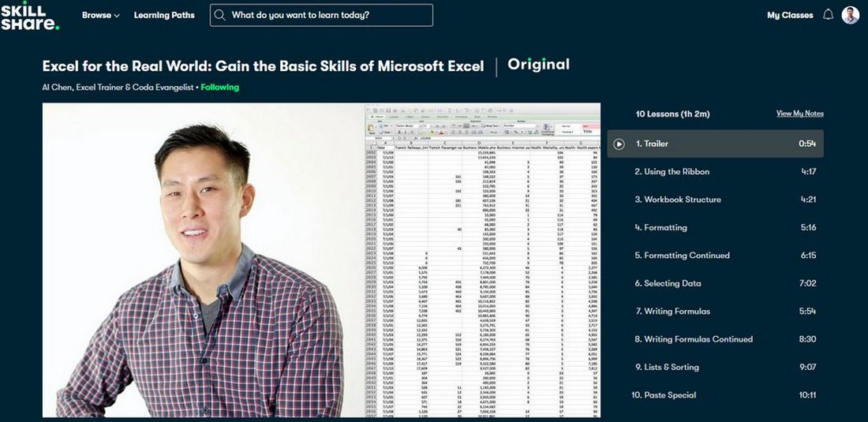Click the 'What do you want to learn today?' search field
The height and width of the screenshot is (422, 868).
pyautogui.click(x=321, y=15)
